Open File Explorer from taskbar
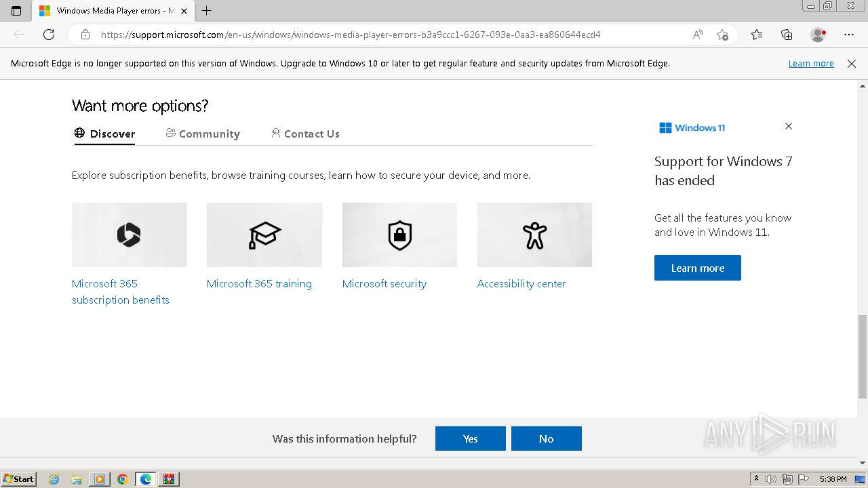Screen dimensions: 868x488 (77, 479)
